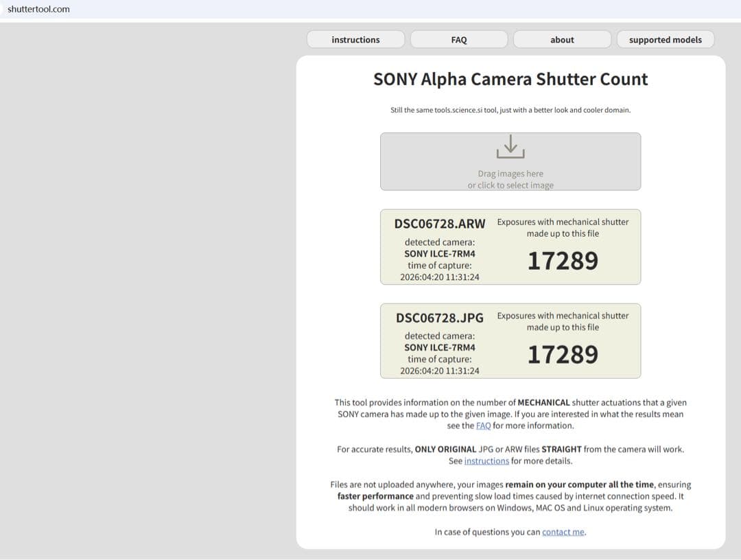
Task: Click 'Drag images here' upload area text
Action: click(x=510, y=174)
